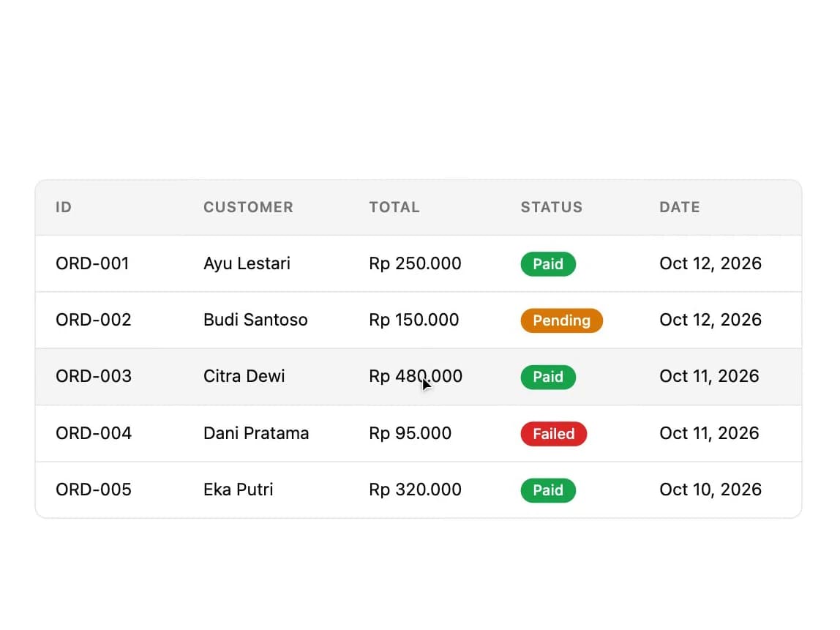Select order ID ORD-005
840x630 pixels.
pyautogui.click(x=93, y=489)
